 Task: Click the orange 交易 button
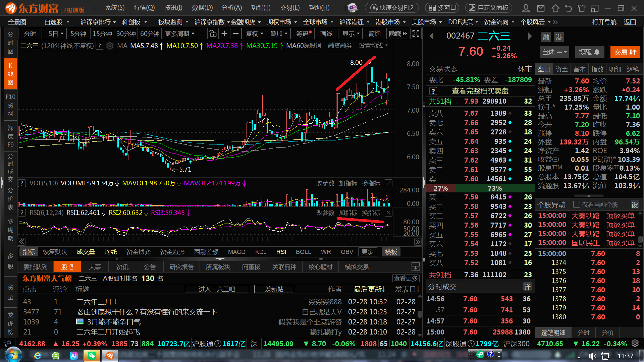click(x=625, y=52)
